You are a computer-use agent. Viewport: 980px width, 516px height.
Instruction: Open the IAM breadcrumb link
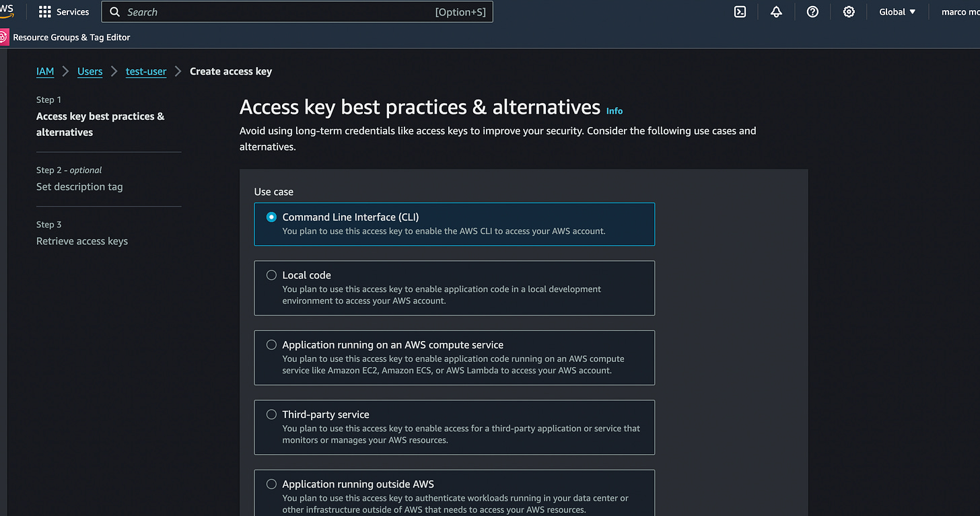click(x=45, y=71)
